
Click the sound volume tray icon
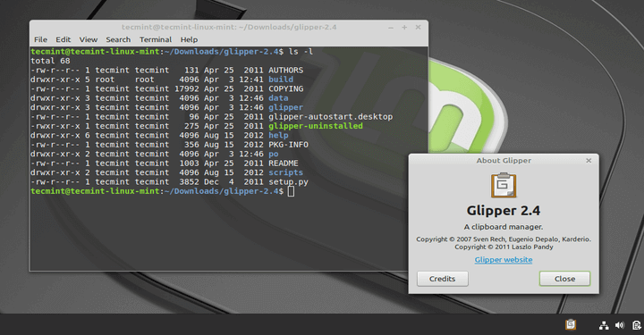click(619, 325)
